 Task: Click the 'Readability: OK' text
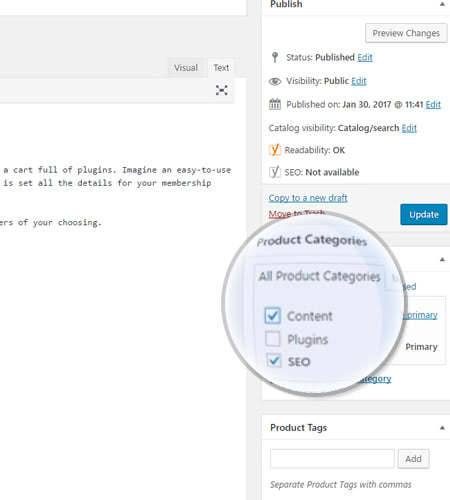coord(315,150)
